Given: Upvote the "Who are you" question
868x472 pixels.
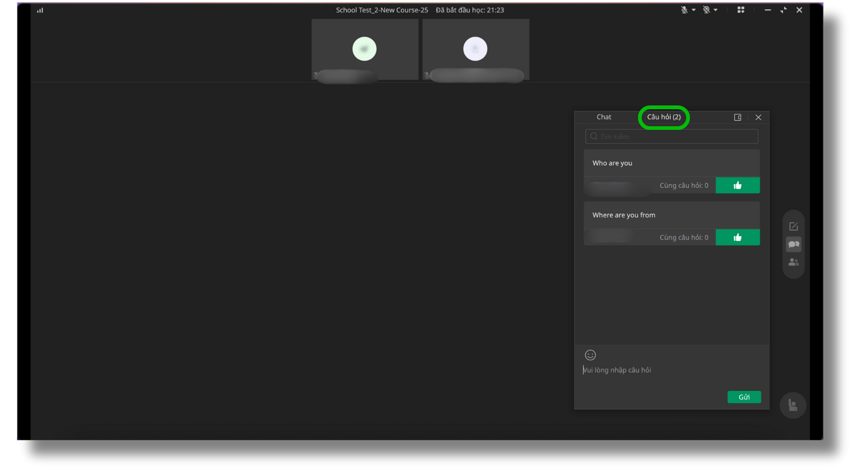Looking at the screenshot, I should [x=738, y=185].
